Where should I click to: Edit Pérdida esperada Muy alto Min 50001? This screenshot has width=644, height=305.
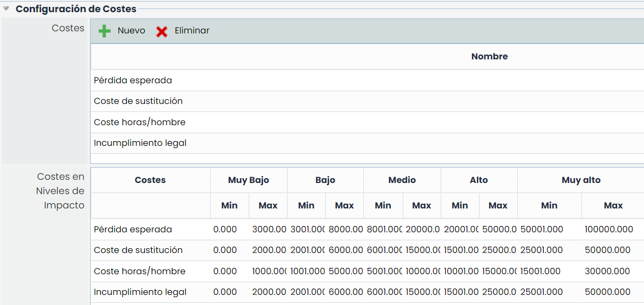pyautogui.click(x=542, y=230)
